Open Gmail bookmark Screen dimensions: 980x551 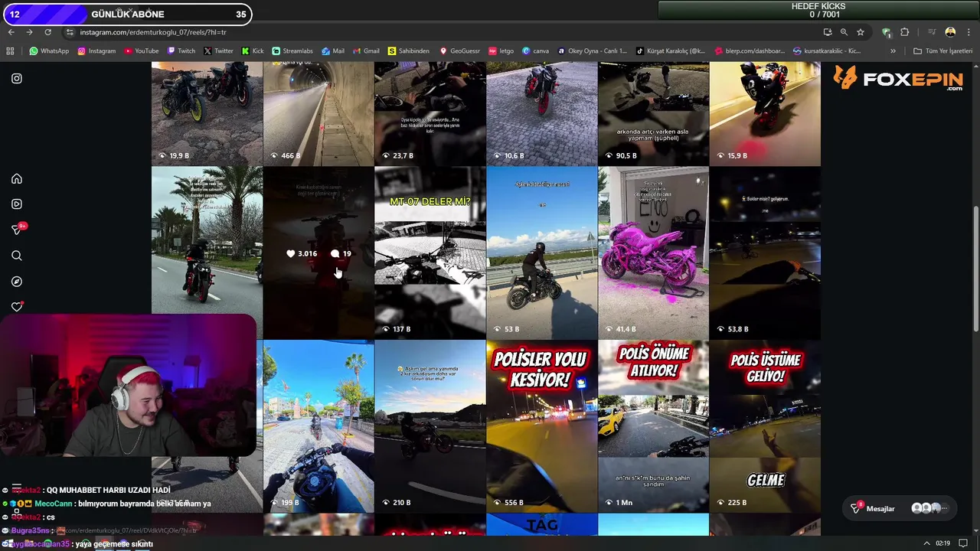(366, 51)
